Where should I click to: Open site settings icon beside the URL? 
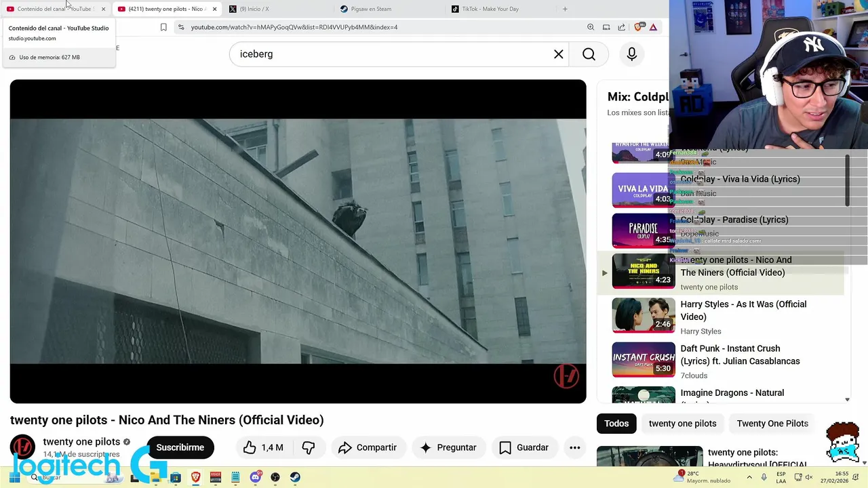point(180,27)
